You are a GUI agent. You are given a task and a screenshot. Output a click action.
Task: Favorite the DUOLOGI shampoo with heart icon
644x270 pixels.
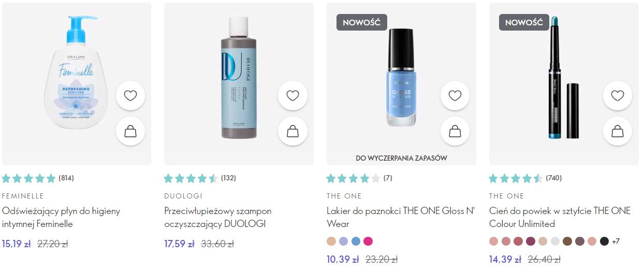(x=292, y=96)
